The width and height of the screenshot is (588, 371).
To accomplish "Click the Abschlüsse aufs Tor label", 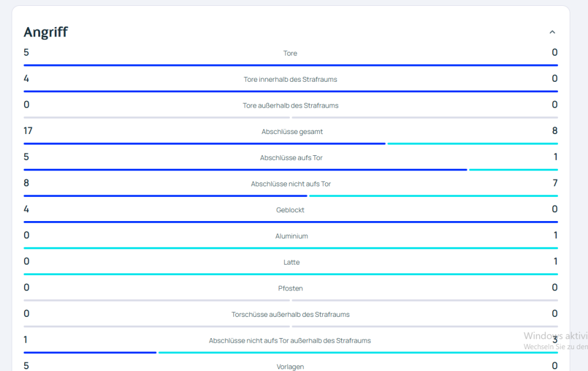I will (x=291, y=158).
